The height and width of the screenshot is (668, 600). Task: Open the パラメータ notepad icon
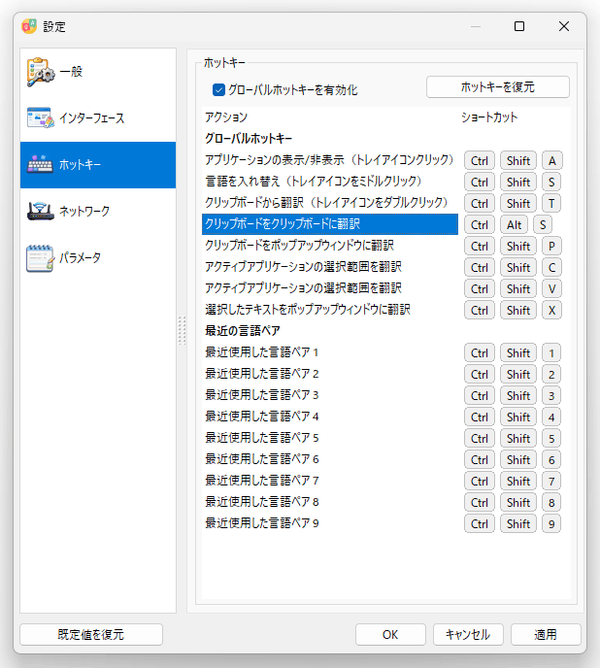click(40, 258)
